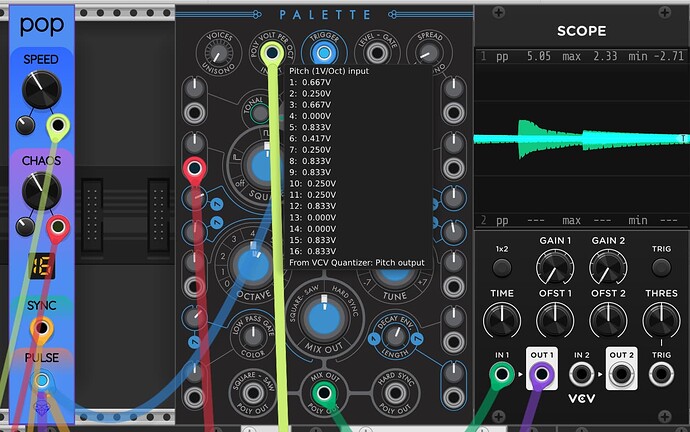690x432 pixels.
Task: Click the lime SPEED CV jack on Pop
Action: [x=58, y=125]
